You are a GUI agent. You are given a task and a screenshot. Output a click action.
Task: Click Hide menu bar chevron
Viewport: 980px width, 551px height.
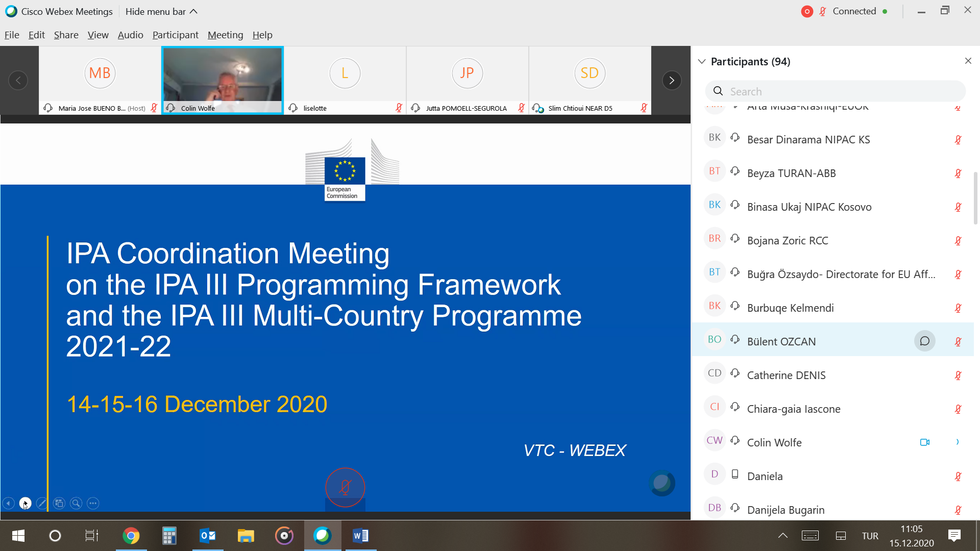point(194,11)
